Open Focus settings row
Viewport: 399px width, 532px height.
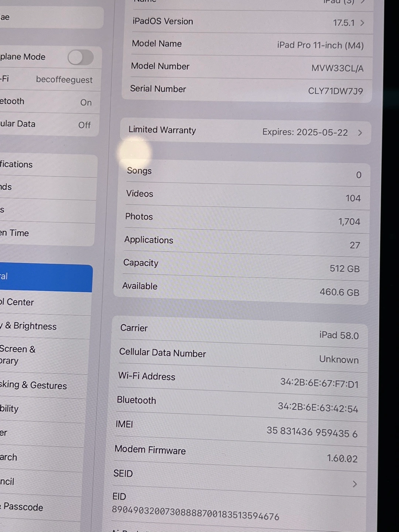coord(48,211)
